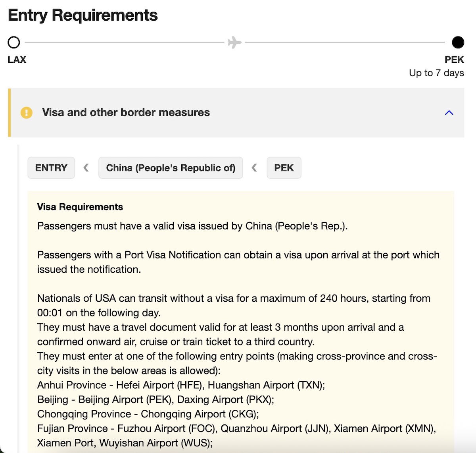Click the "Visa Requirements" bold heading
Viewport: 476px width, 453px height.
tap(80, 207)
